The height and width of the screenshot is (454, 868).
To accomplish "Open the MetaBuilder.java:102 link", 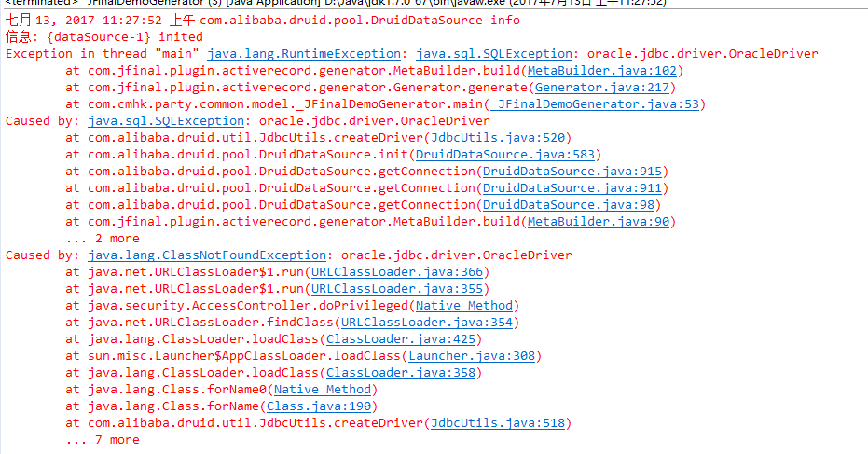I will point(601,70).
